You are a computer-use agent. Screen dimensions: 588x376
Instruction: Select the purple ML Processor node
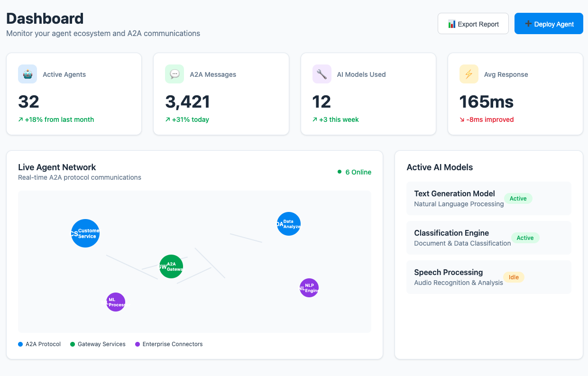pos(116,302)
